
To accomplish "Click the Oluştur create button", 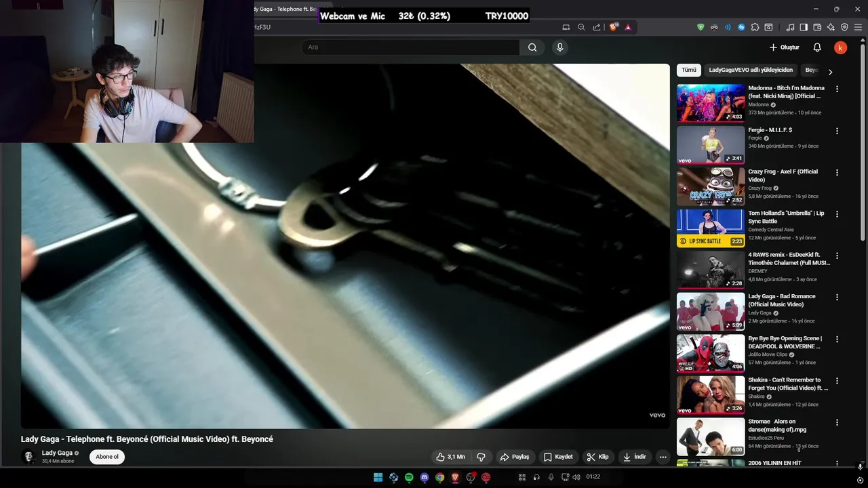I will [784, 47].
